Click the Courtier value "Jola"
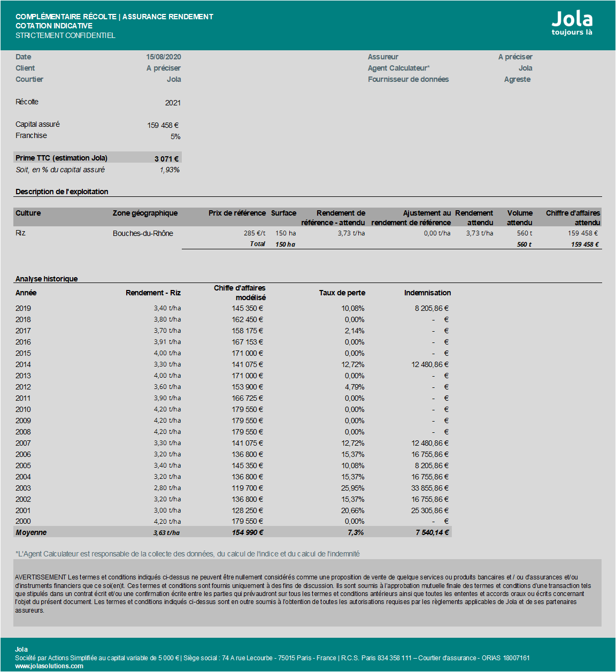The height and width of the screenshot is (672, 616). tap(174, 79)
